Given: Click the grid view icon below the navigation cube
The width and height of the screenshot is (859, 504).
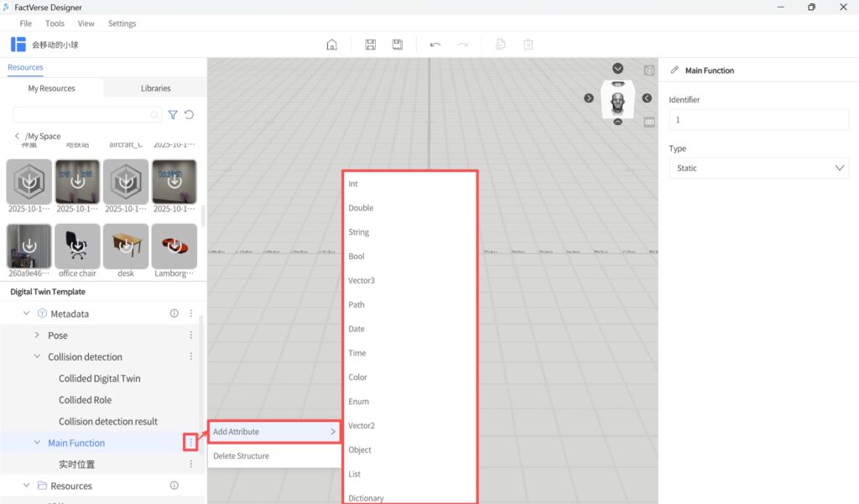Looking at the screenshot, I should (648, 122).
